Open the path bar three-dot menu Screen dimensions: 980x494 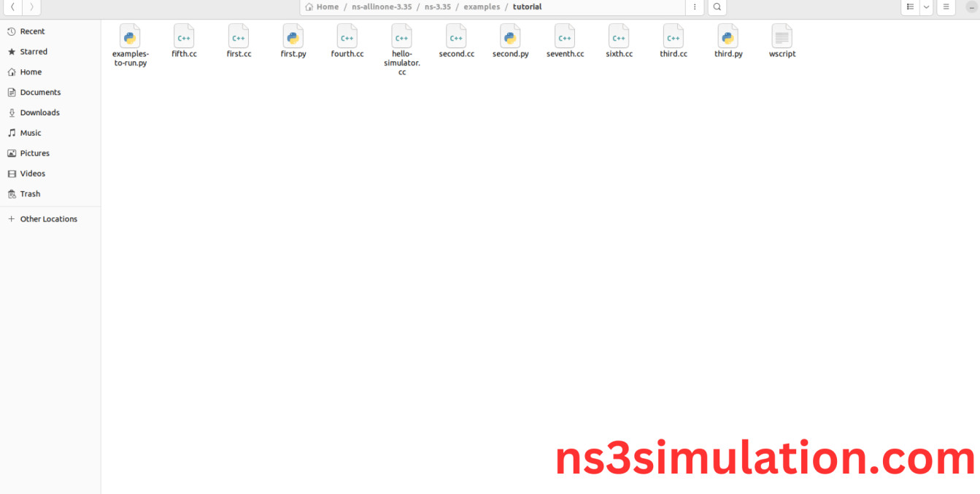(694, 7)
